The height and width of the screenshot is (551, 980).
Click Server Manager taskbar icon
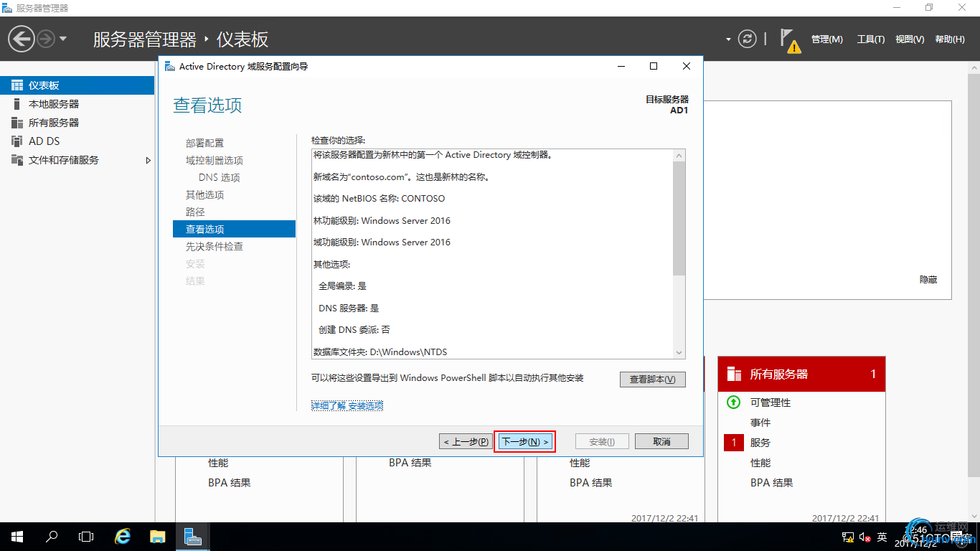[x=192, y=537]
